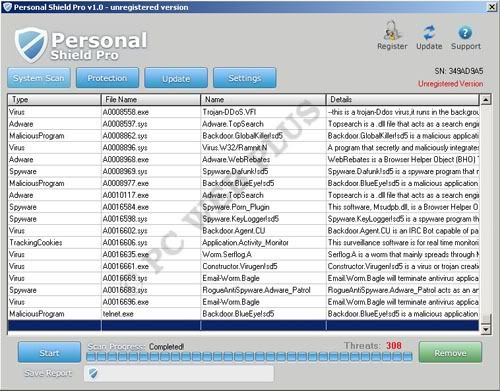Click the Threats count 308
Image resolution: width=500 pixels, height=391 pixels.
point(394,345)
